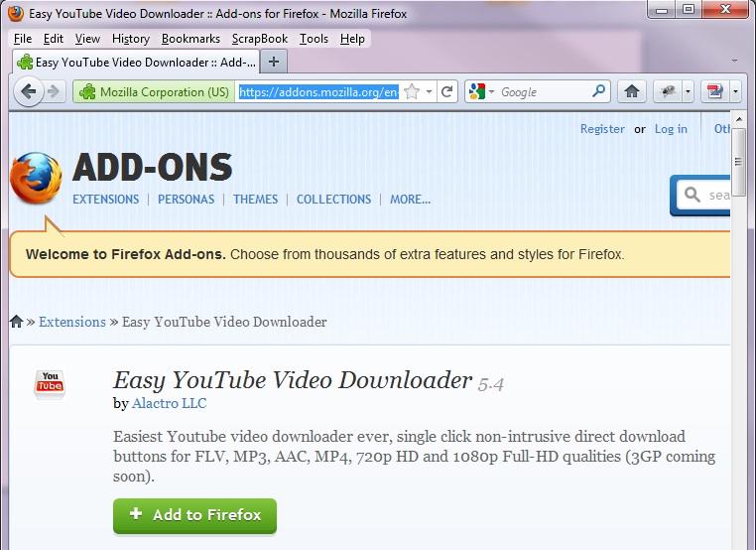Viewport: 756px width, 550px height.
Task: Click the Register link
Action: pos(602,129)
